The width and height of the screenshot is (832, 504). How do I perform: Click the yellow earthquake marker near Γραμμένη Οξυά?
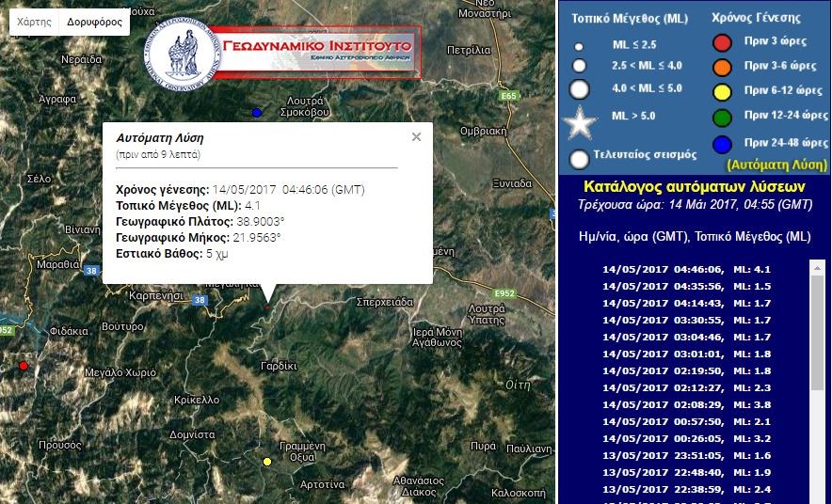pos(267,462)
